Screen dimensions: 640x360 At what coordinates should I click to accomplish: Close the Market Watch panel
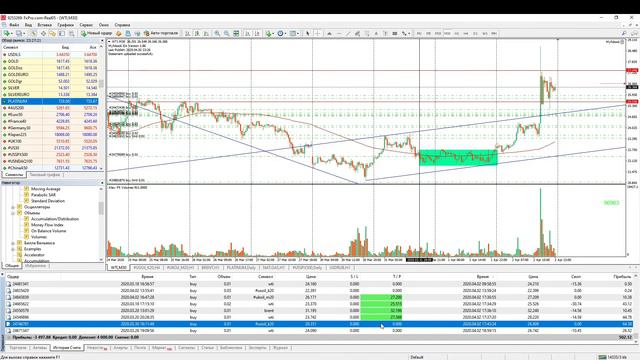[102, 41]
